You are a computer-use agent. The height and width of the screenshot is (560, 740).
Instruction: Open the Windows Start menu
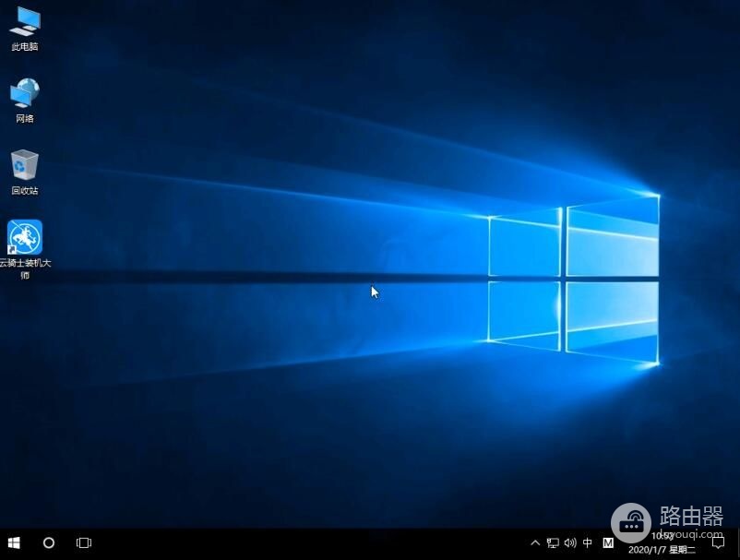tap(14, 543)
